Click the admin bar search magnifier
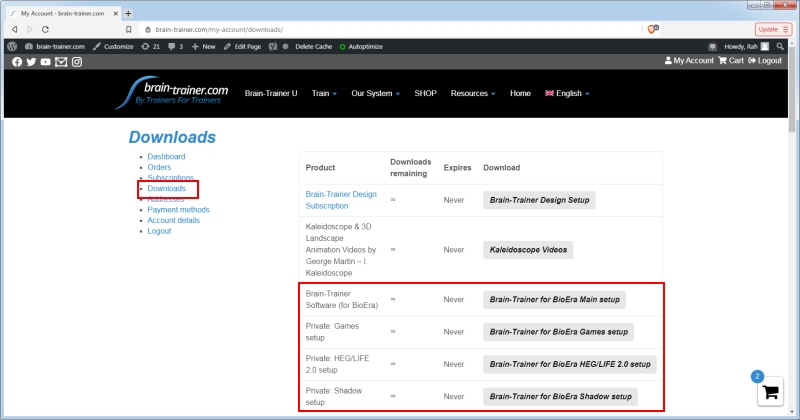800x420 pixels. (780, 46)
